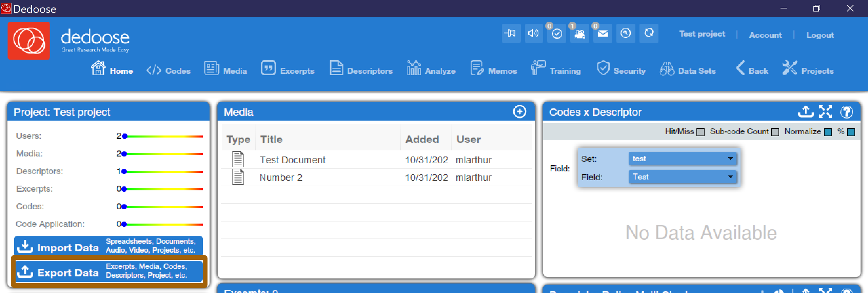The width and height of the screenshot is (868, 293).
Task: Open help for Codes x Descriptor
Action: click(847, 112)
